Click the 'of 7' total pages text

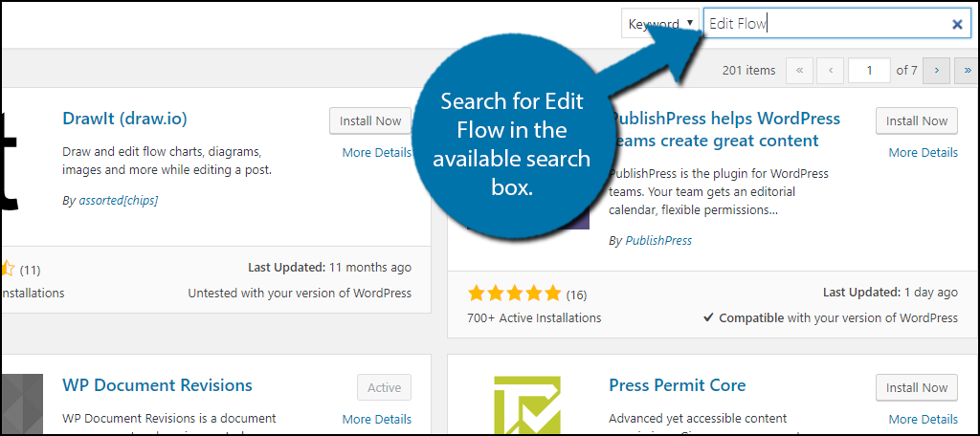(x=907, y=71)
